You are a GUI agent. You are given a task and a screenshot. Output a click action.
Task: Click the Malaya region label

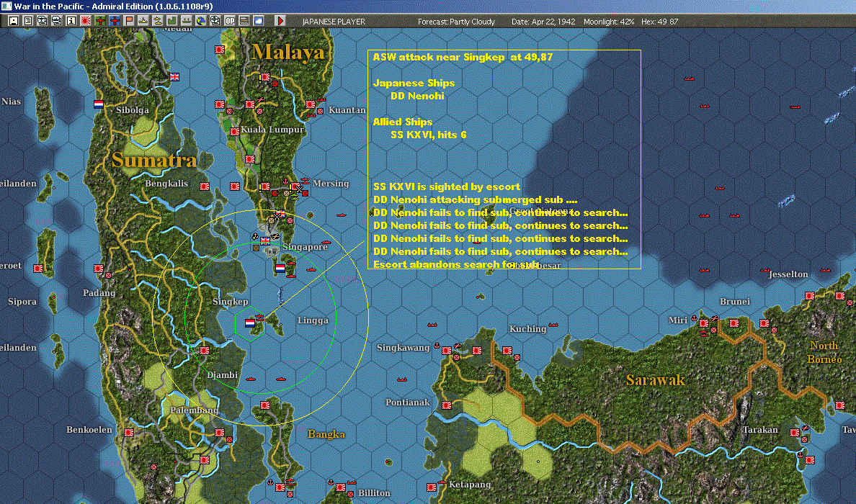click(287, 53)
